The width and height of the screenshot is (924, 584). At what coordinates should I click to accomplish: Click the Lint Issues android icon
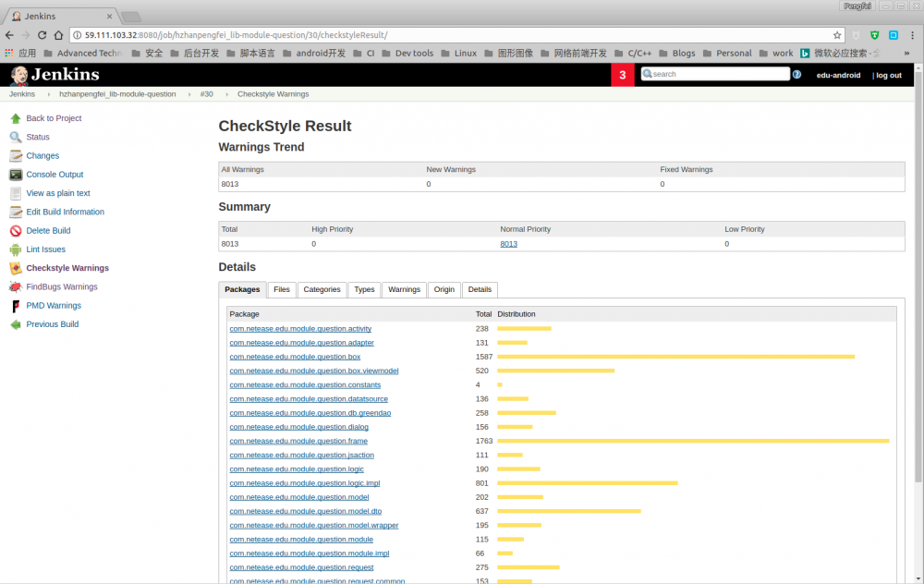pyautogui.click(x=16, y=249)
